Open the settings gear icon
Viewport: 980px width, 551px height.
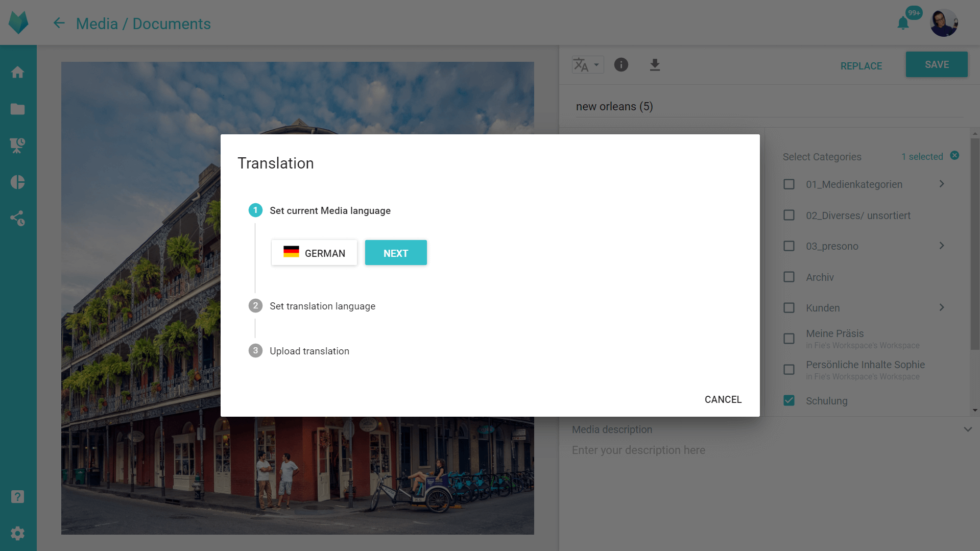(18, 534)
